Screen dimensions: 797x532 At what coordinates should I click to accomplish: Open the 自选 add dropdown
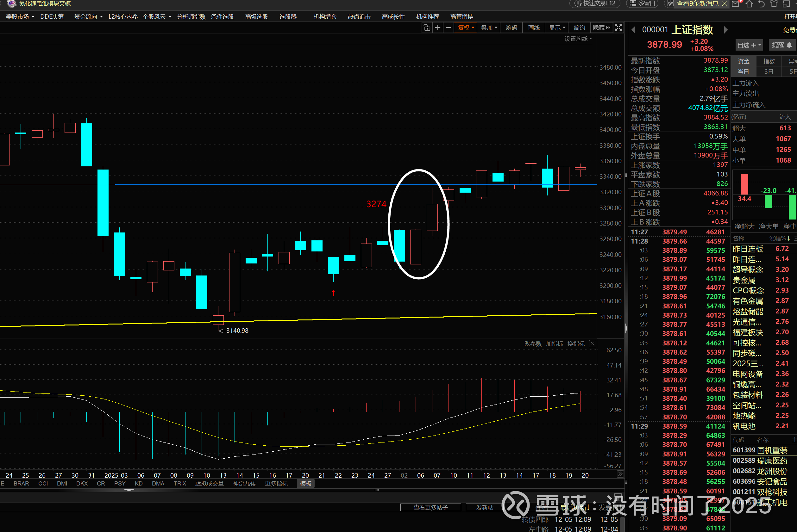point(749,45)
